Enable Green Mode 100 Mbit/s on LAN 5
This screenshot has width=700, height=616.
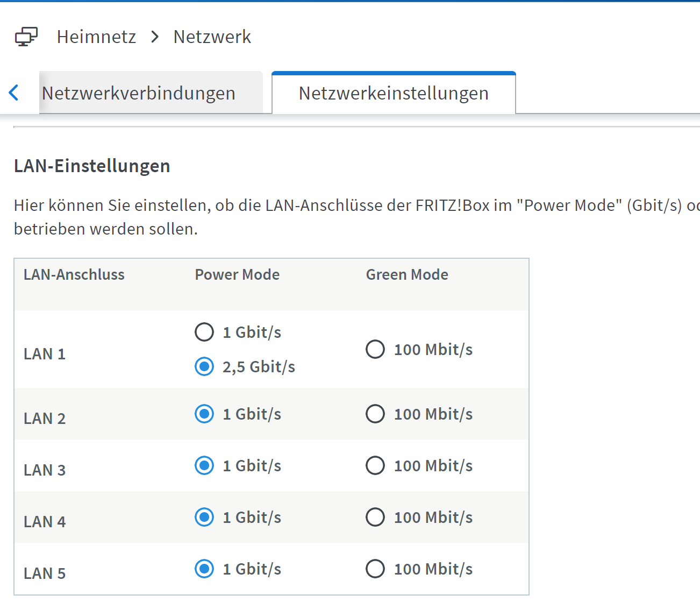pyautogui.click(x=375, y=569)
